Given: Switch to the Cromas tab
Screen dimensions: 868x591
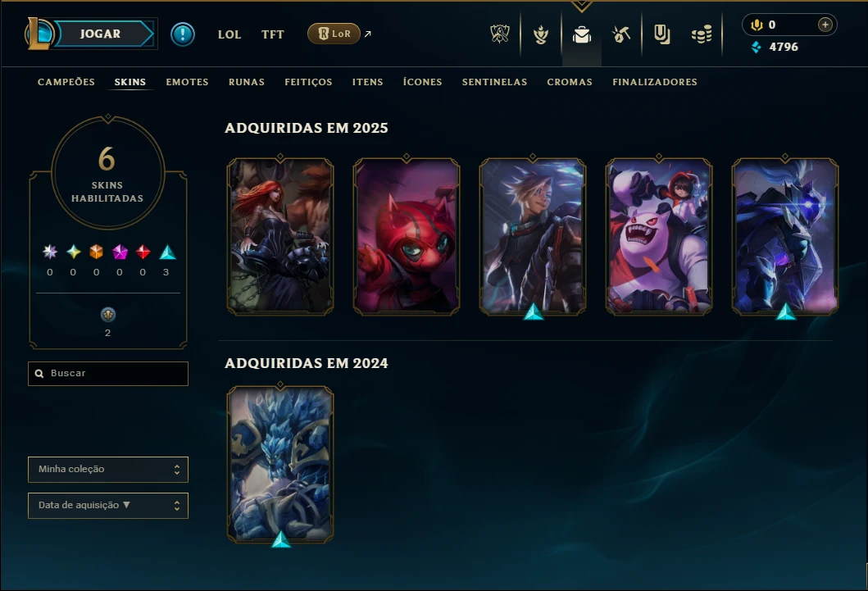Looking at the screenshot, I should tap(570, 82).
